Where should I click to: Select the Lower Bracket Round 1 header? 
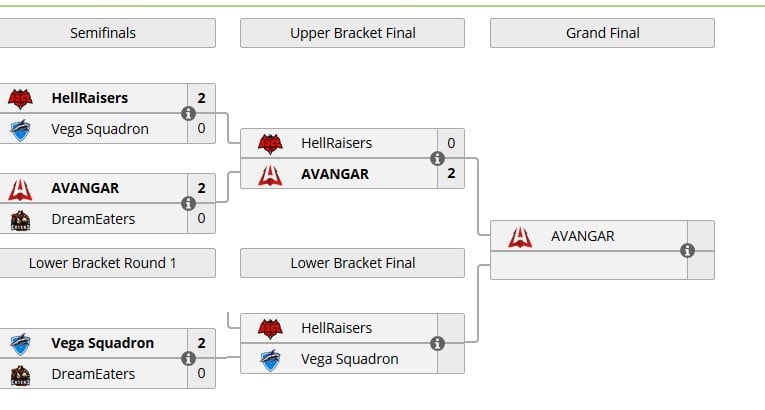tap(103, 263)
